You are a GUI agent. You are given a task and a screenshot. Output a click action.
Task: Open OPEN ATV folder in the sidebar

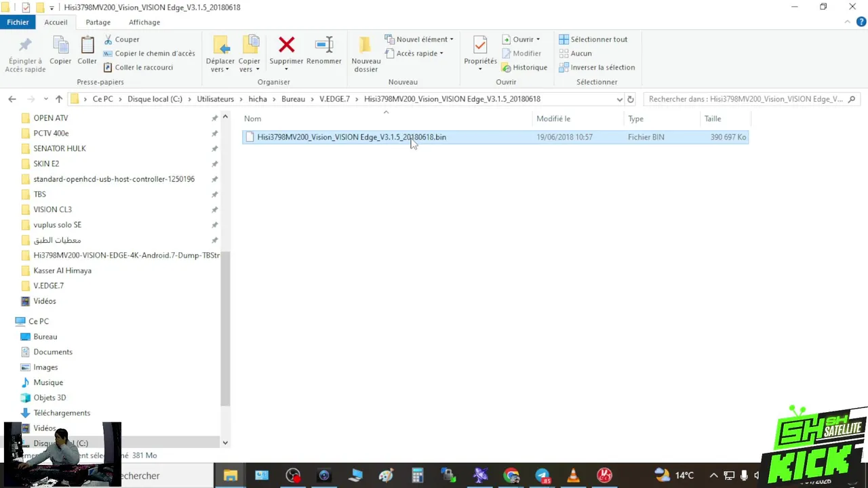click(x=51, y=118)
